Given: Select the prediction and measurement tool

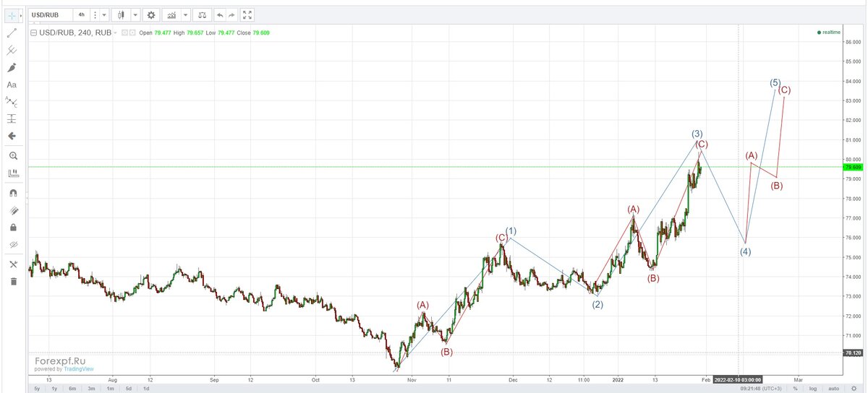Looking at the screenshot, I should (12, 119).
